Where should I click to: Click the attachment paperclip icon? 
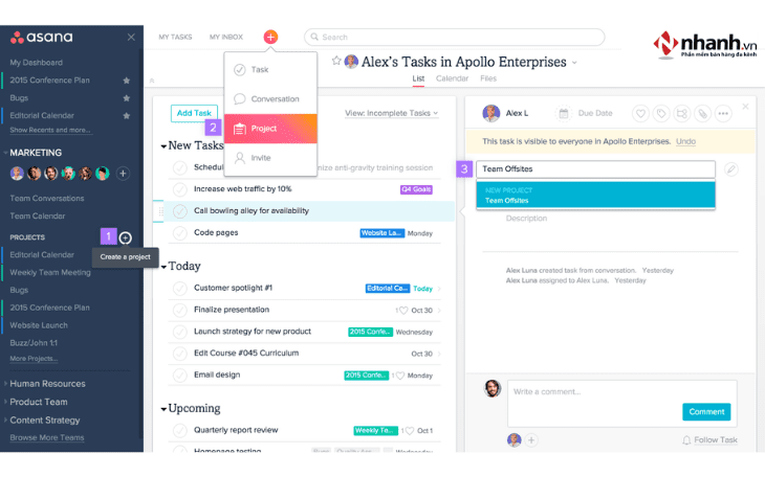[x=702, y=114]
